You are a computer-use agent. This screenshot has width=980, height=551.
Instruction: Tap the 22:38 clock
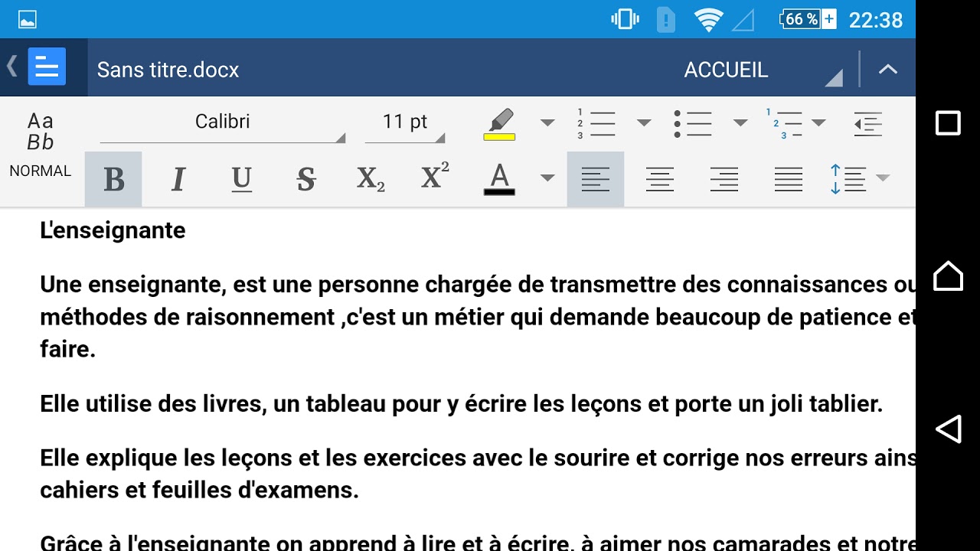pos(876,20)
